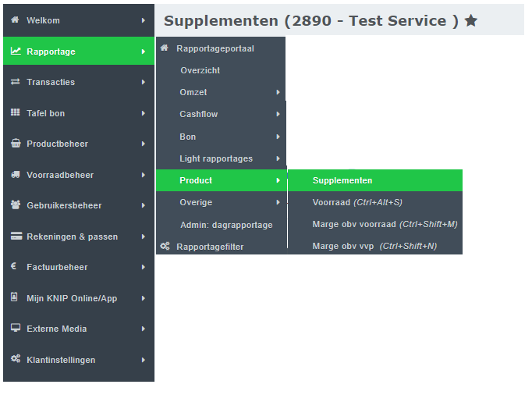The width and height of the screenshot is (532, 402).
Task: Click the Rekeningen & passen card icon
Action: click(16, 237)
